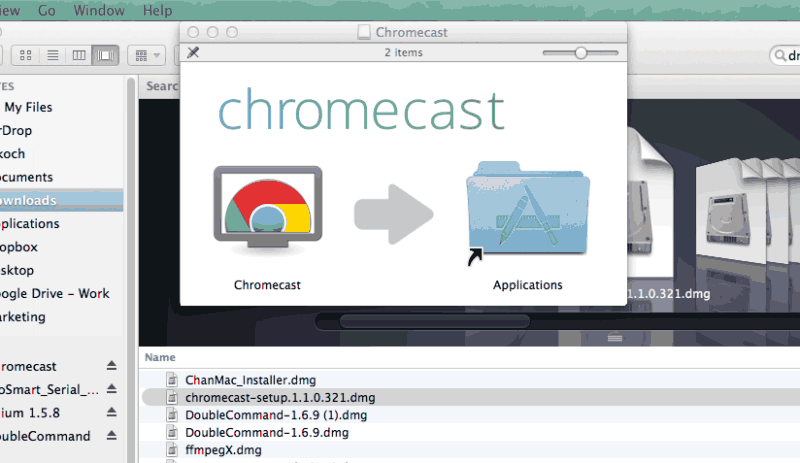Select AirDrop in the sidebar
800x463 pixels.
[16, 130]
